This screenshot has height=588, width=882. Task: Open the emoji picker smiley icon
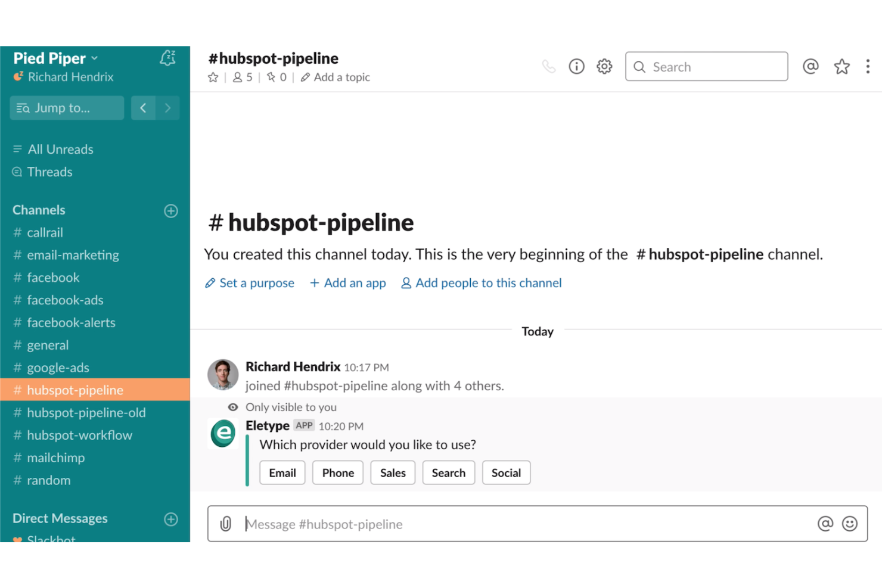(850, 524)
